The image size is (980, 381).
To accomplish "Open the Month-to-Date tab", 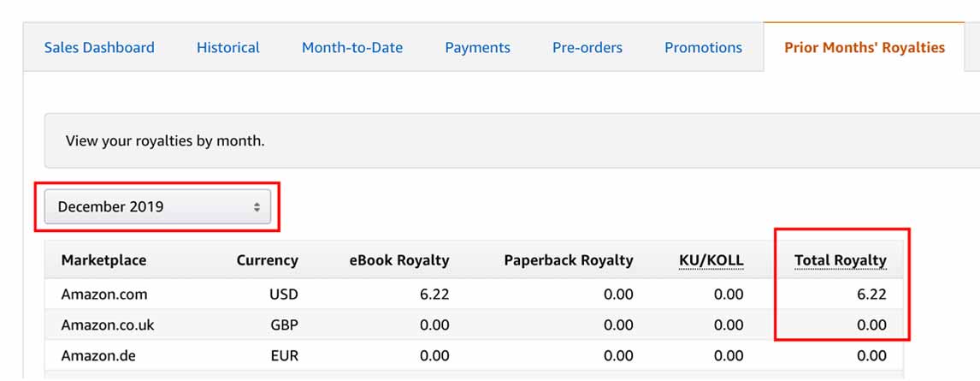I will coord(352,48).
